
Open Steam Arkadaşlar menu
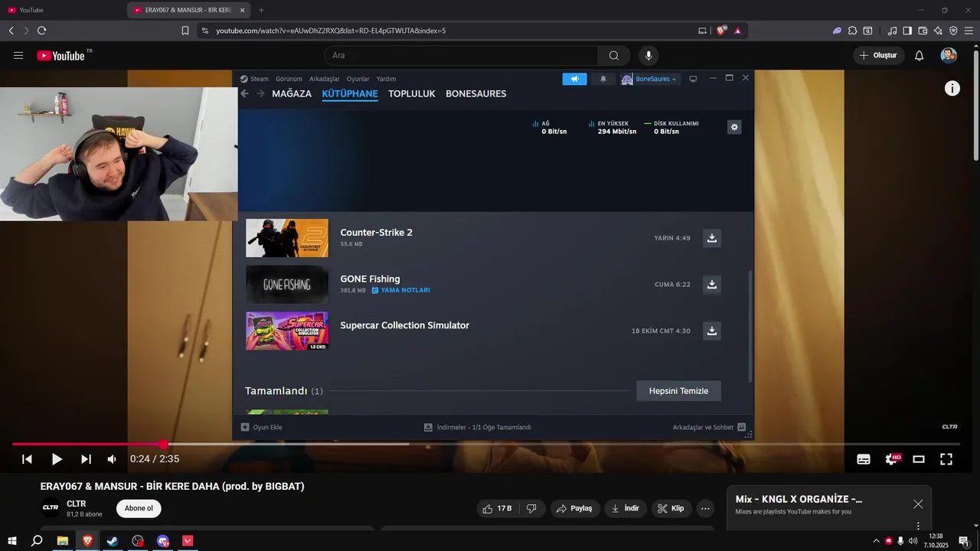tap(325, 79)
